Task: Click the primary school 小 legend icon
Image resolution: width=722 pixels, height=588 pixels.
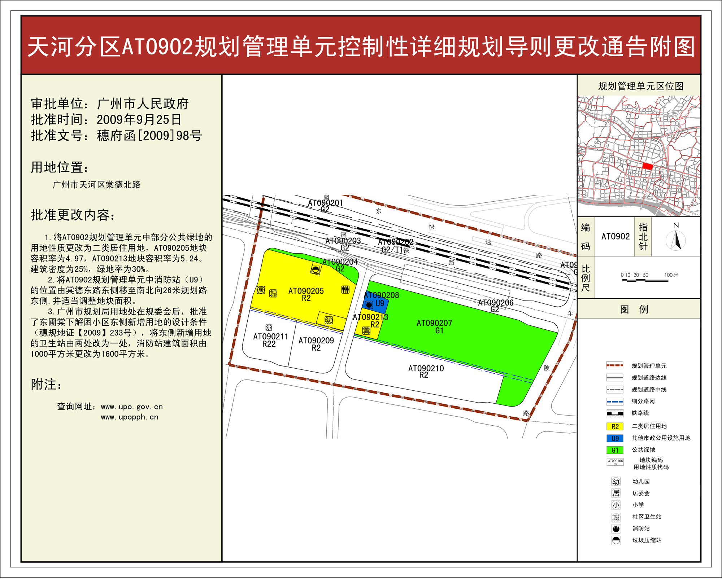Action: pos(616,505)
